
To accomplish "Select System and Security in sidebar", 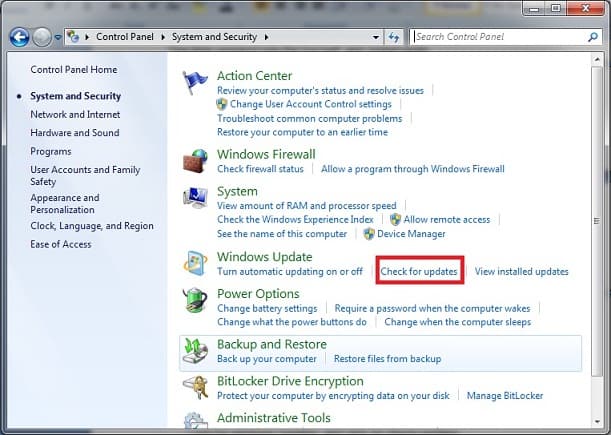I will tap(76, 96).
